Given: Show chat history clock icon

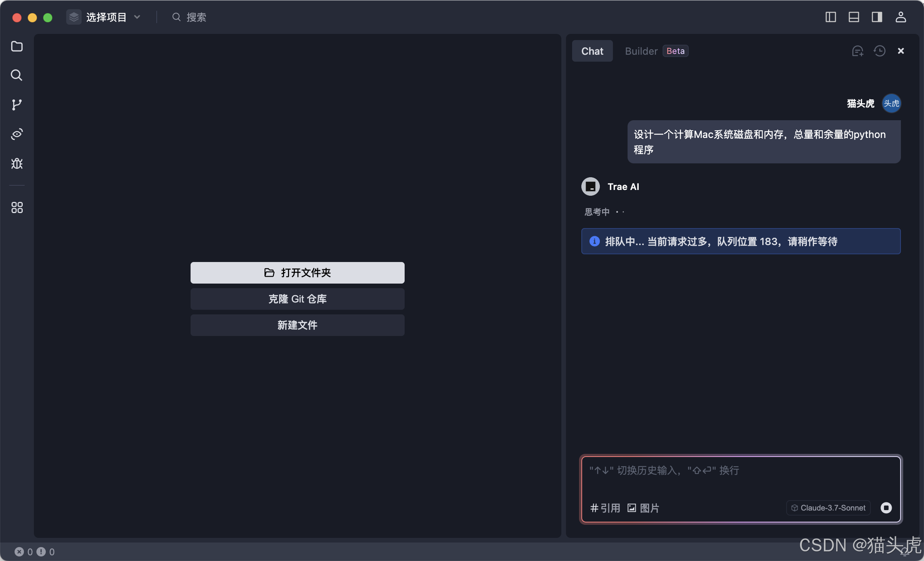Looking at the screenshot, I should pos(879,51).
